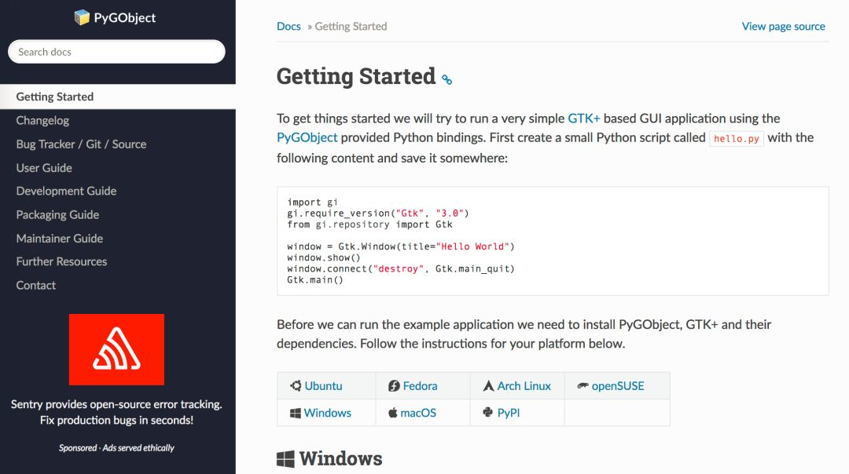Open the Changelog sidebar item
Viewport: 849px width, 474px height.
(42, 120)
